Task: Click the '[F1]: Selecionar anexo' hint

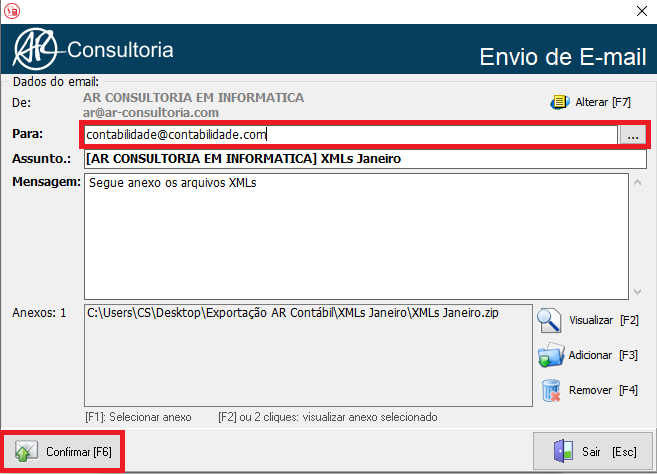Action: coord(138,417)
